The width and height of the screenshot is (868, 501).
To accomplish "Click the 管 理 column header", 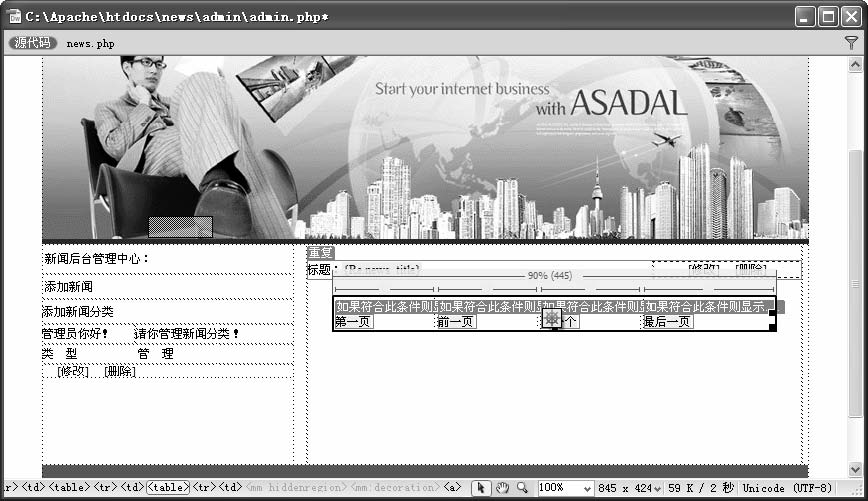I will [x=156, y=354].
